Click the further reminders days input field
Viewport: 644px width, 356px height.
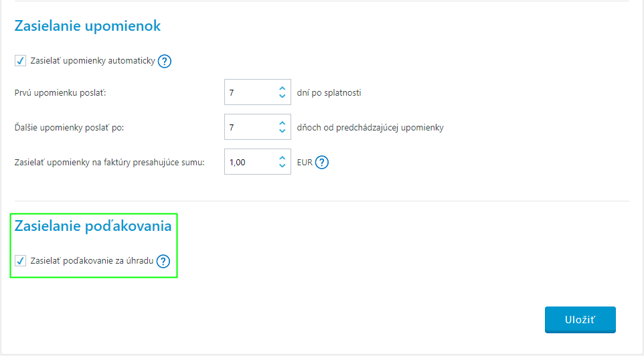tap(249, 127)
